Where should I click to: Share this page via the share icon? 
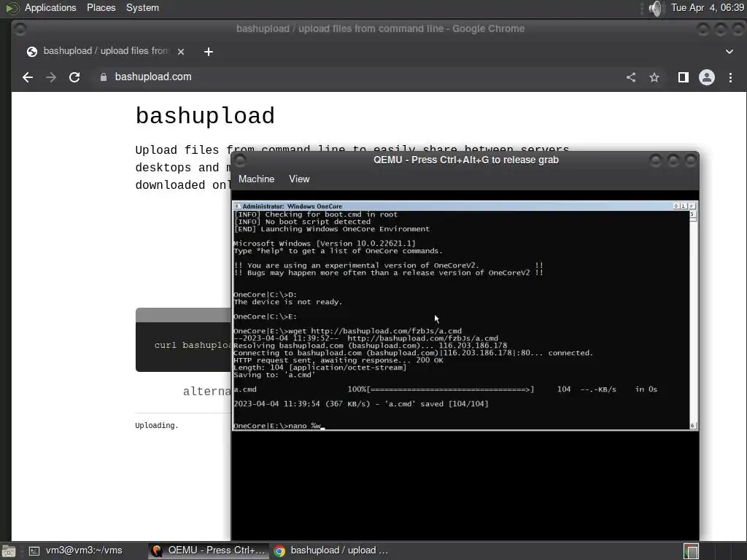pos(631,77)
